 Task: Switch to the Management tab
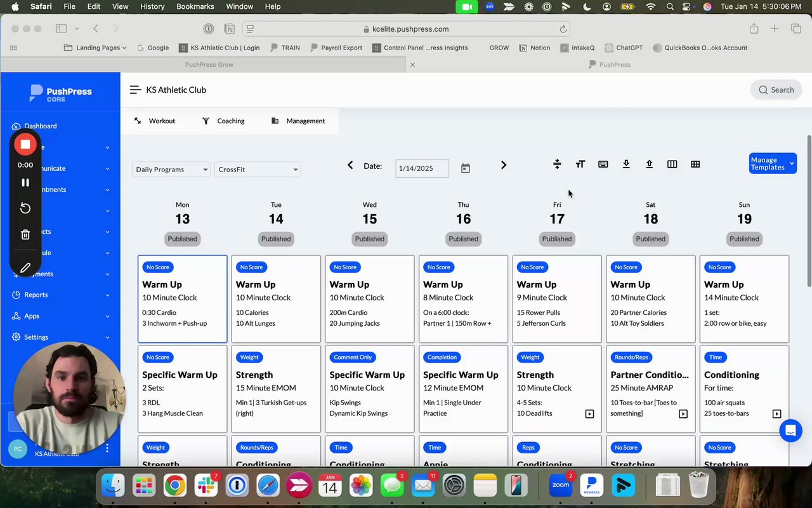pos(298,121)
